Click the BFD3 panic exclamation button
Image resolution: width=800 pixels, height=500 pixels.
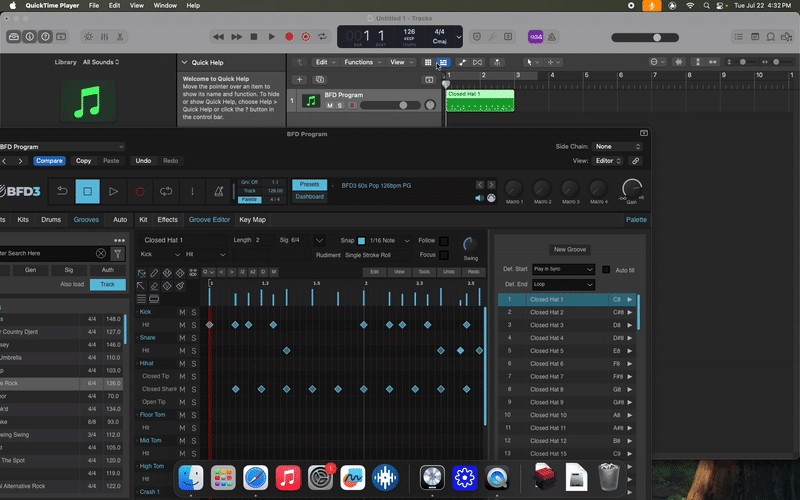point(192,191)
